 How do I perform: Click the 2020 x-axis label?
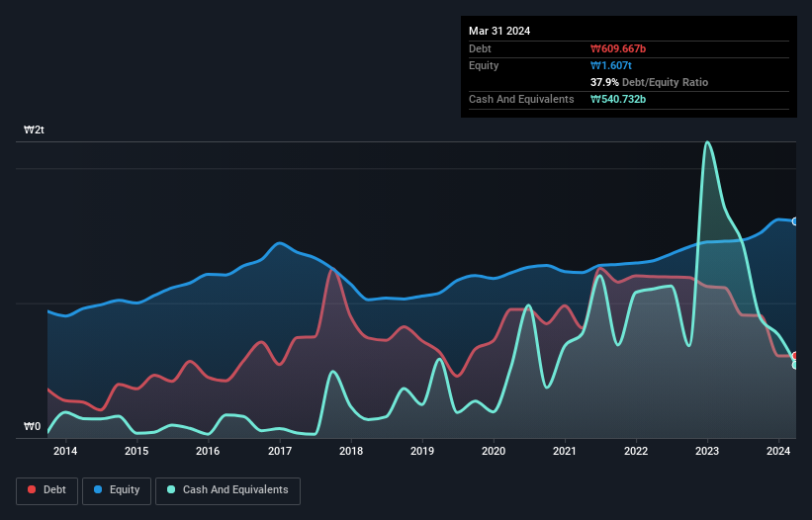(x=494, y=451)
